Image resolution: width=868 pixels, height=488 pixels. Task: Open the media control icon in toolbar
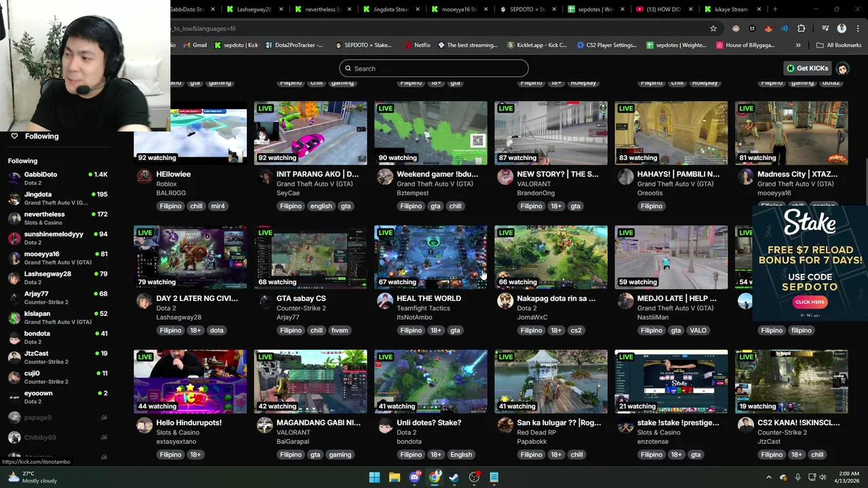[825, 28]
